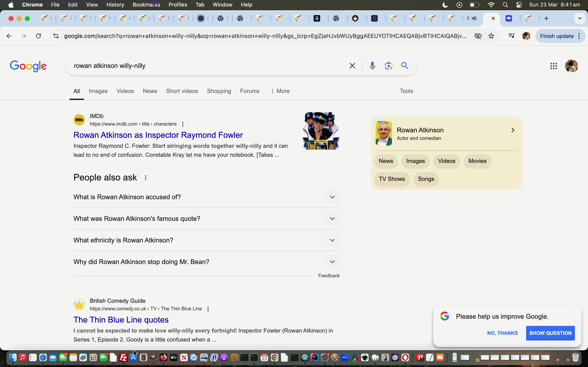The width and height of the screenshot is (588, 367).
Task: Click the Thin Blue Line thumbnail image
Action: [x=321, y=131]
